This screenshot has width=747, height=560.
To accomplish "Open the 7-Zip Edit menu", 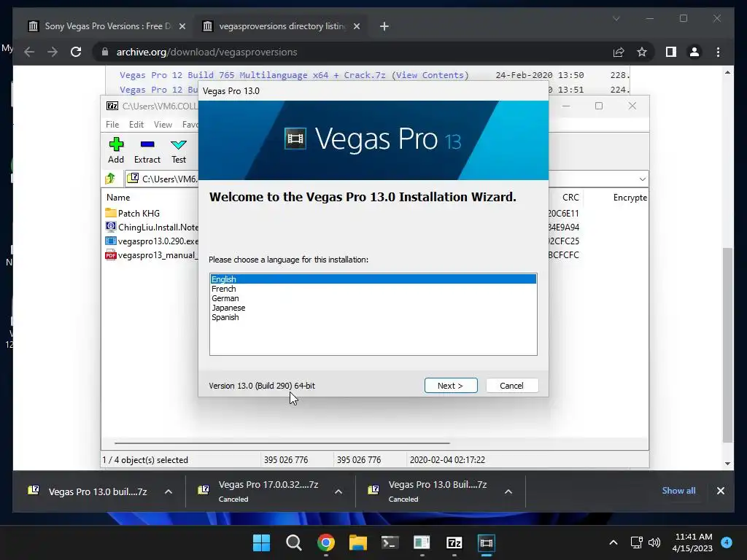I will click(x=136, y=124).
